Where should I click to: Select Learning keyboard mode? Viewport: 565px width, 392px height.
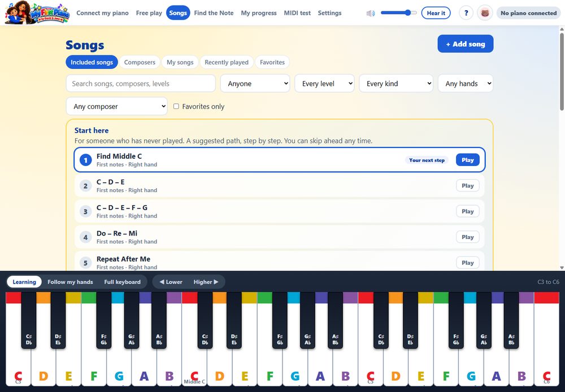coord(24,282)
